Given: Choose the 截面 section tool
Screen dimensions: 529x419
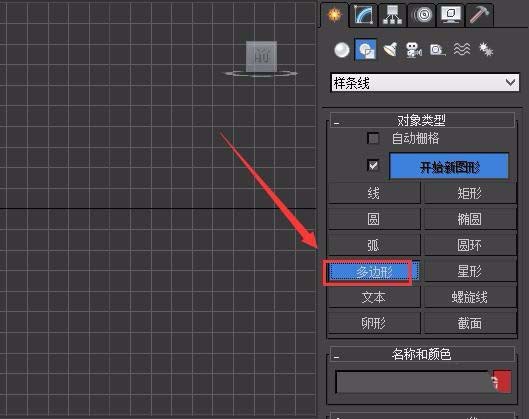Looking at the screenshot, I should pos(470,323).
